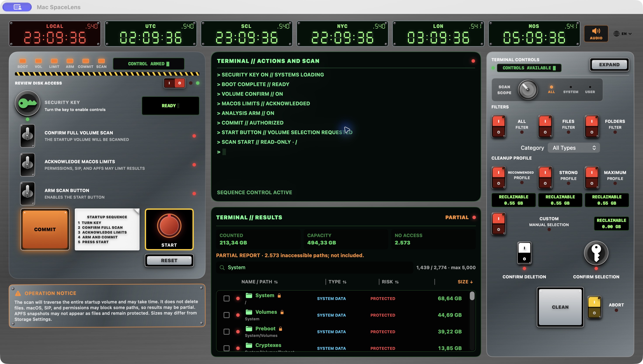Toggle the All Filter rocker switch
This screenshot has height=364, width=643.
click(x=498, y=126)
